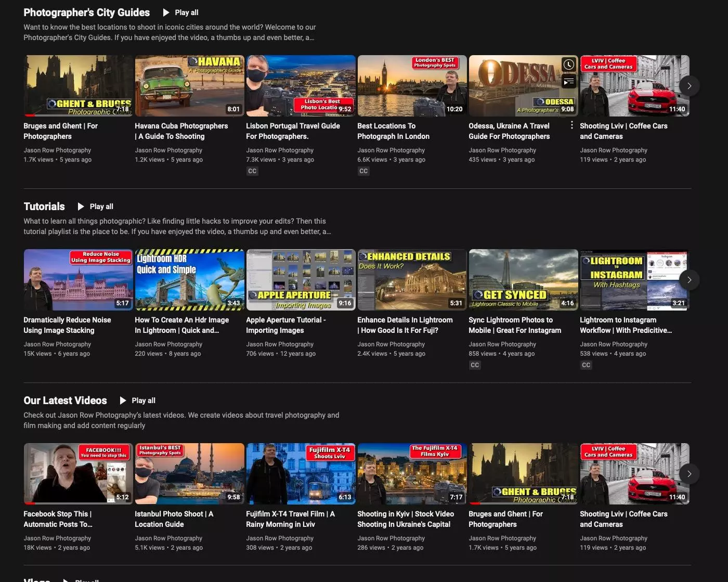The width and height of the screenshot is (728, 582).
Task: Click '18K views • 2 years ago' text
Action: click(x=57, y=548)
